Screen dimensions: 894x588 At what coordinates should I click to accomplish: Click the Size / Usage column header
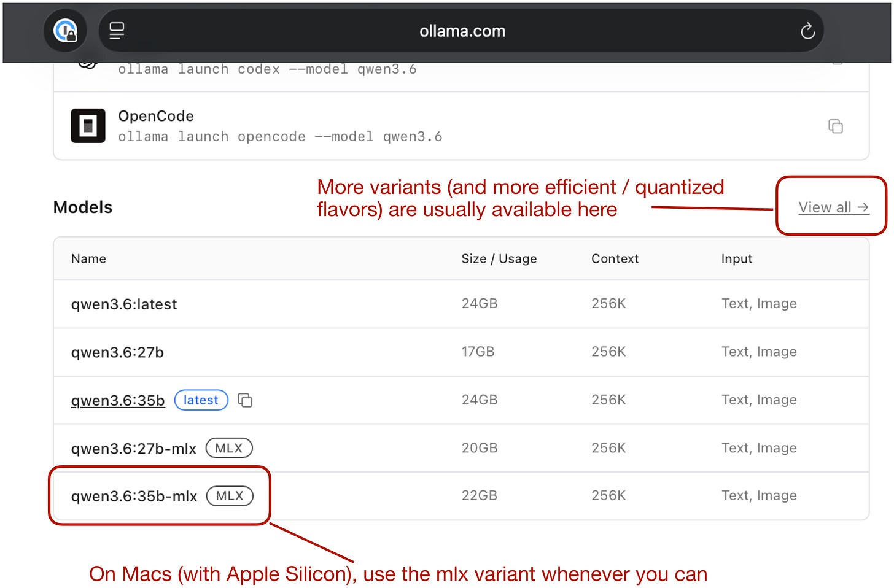click(499, 259)
